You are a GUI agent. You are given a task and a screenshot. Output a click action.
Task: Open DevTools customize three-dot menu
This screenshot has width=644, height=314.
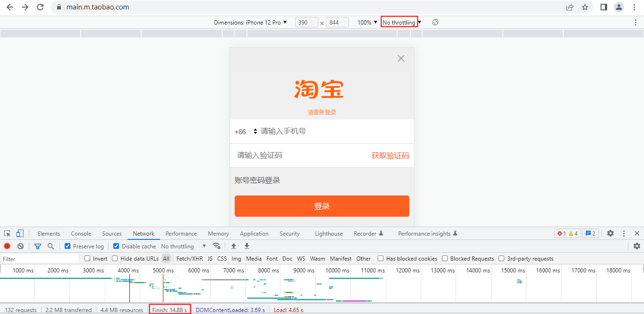(624, 233)
